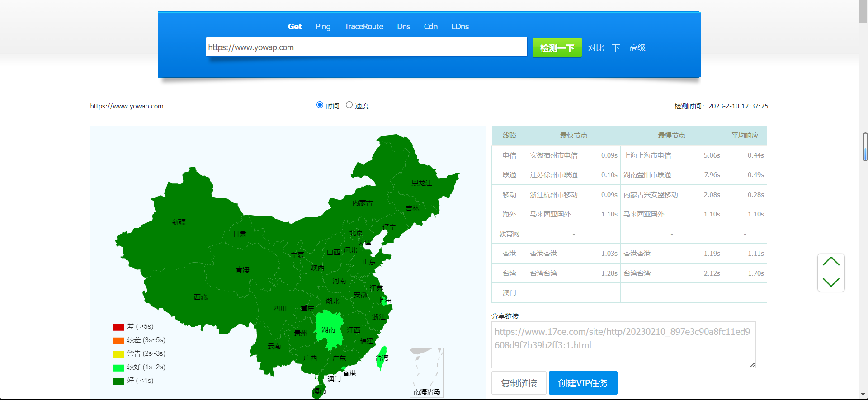The height and width of the screenshot is (400, 868).
Task: Click the 电信 row label
Action: pos(509,155)
